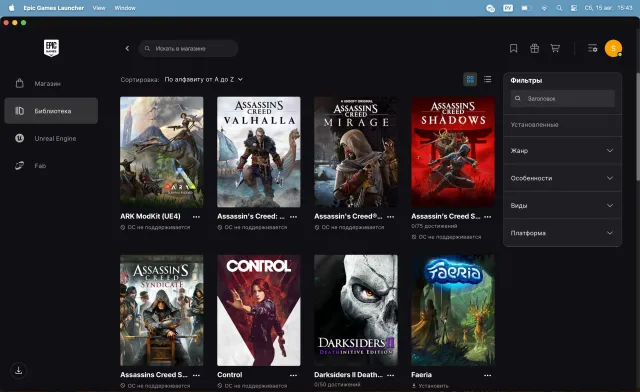Viewport: 640px width, 392px height.
Task: Open Assassin's Creed Shadows cover
Action: [x=453, y=152]
